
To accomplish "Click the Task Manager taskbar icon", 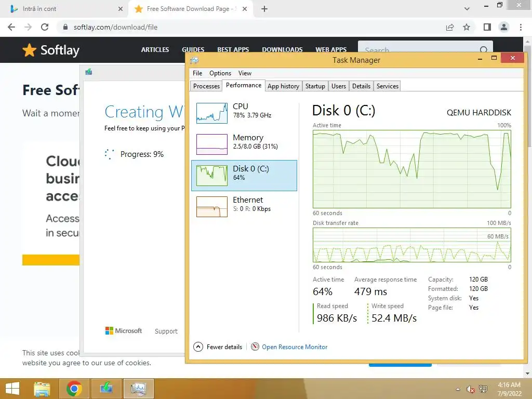I will coord(138,389).
